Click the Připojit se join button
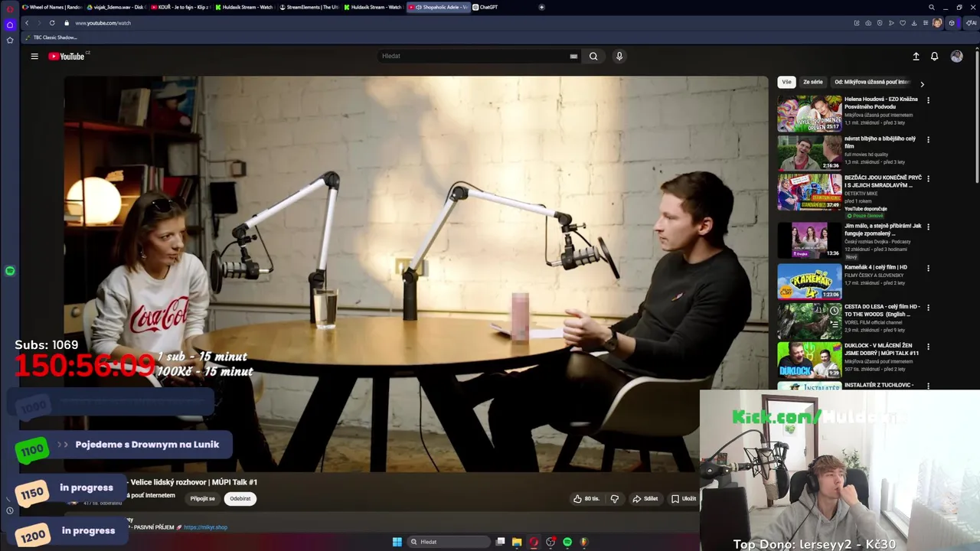The image size is (980, 551). tap(203, 498)
